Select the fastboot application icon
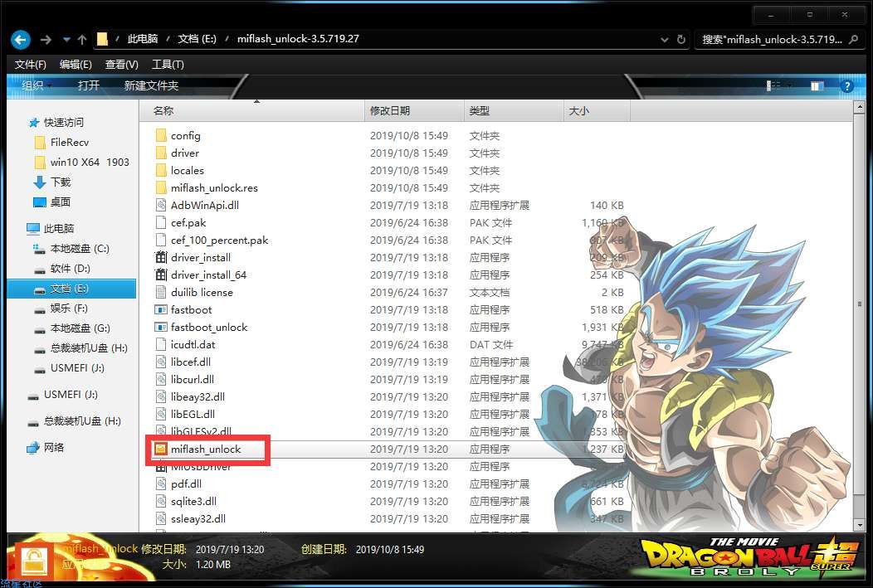The image size is (873, 588). [161, 310]
